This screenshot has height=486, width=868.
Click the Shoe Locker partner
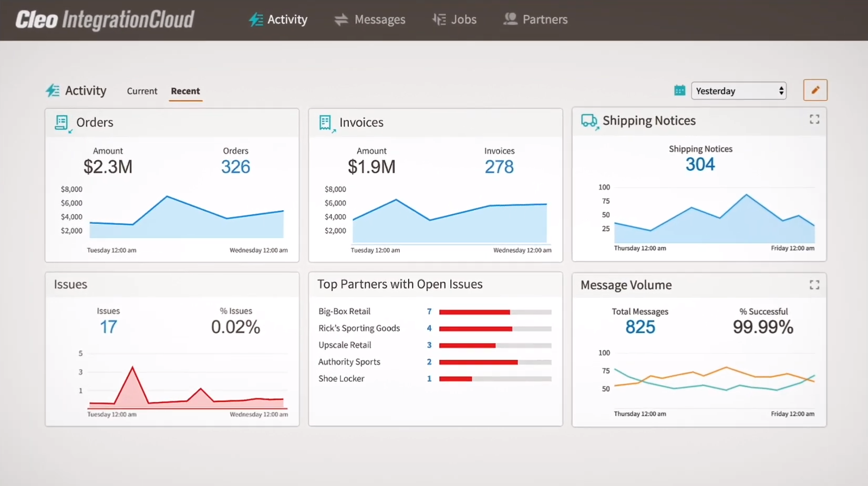point(341,378)
